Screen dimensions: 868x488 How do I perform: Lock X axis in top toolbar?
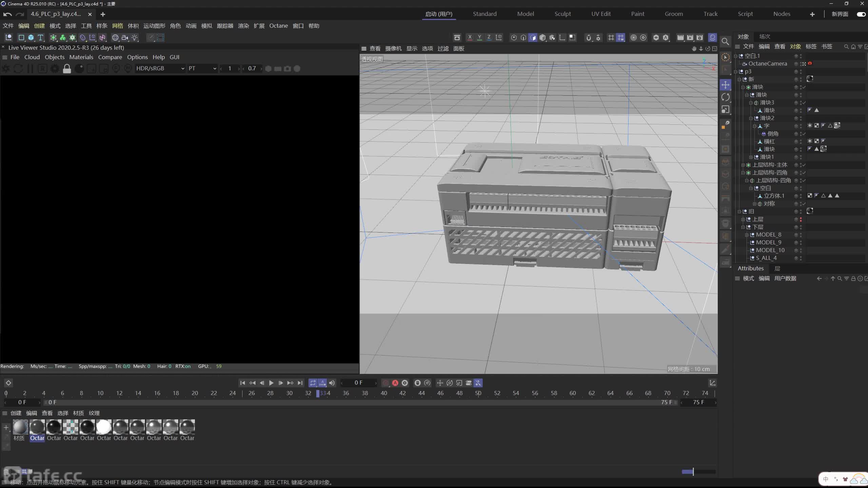[x=470, y=38]
